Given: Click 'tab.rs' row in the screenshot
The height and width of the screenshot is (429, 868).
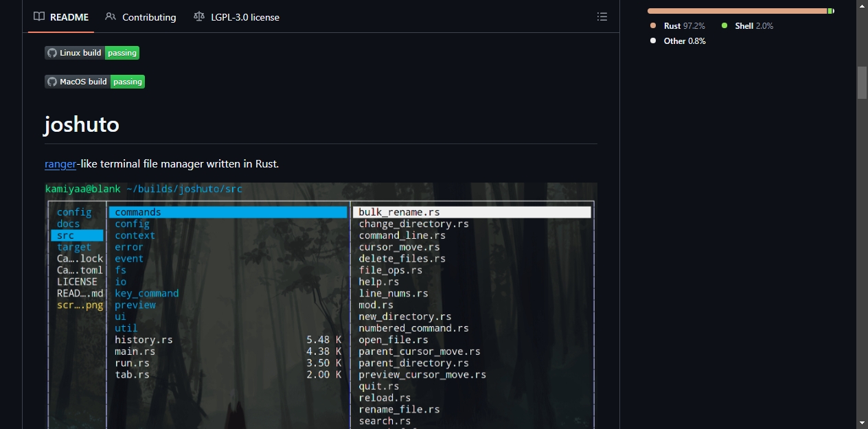Looking at the screenshot, I should pos(227,375).
